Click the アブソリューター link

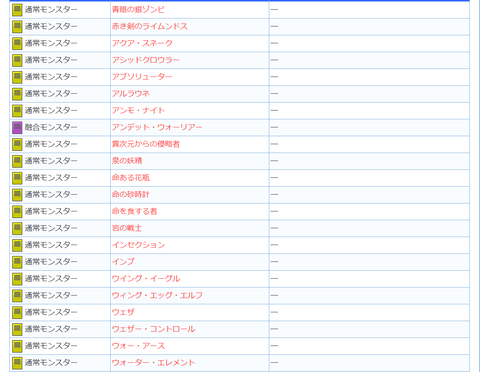tap(142, 77)
